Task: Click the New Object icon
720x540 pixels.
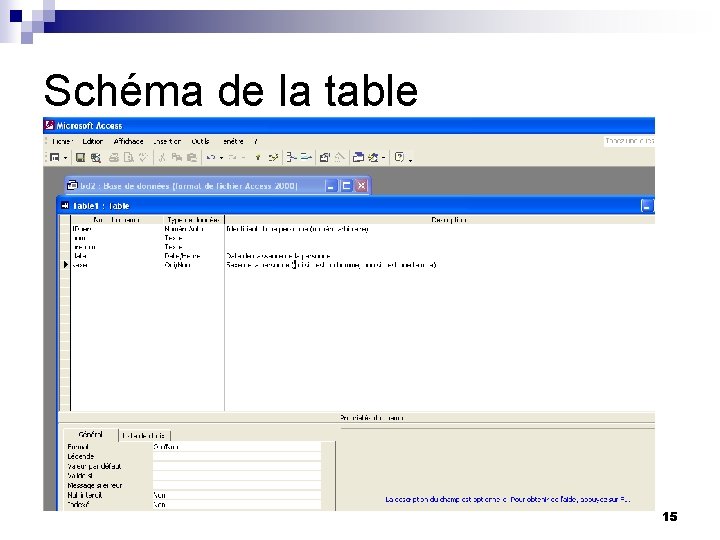Action: point(373,158)
